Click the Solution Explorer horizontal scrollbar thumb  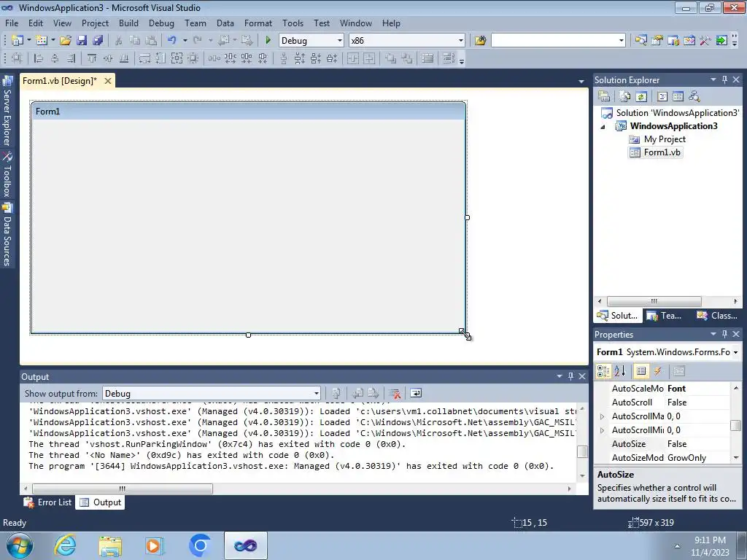pyautogui.click(x=654, y=301)
